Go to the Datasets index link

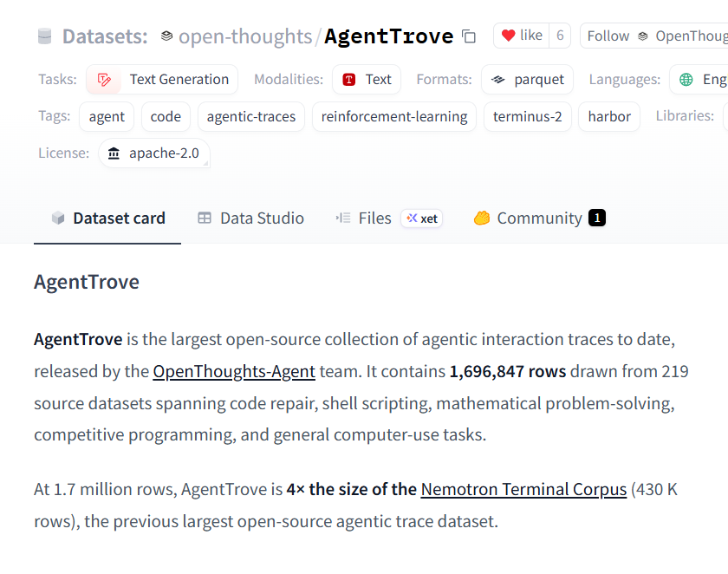(x=105, y=36)
